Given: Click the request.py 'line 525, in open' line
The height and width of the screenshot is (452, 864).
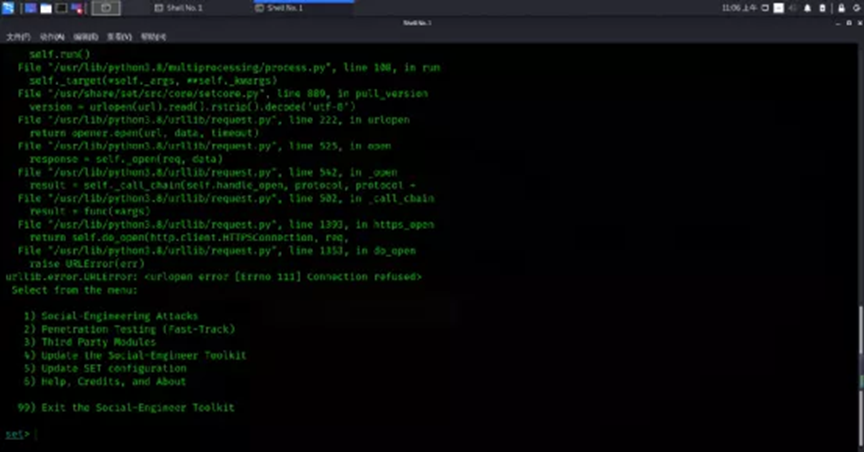Looking at the screenshot, I should click(x=204, y=146).
